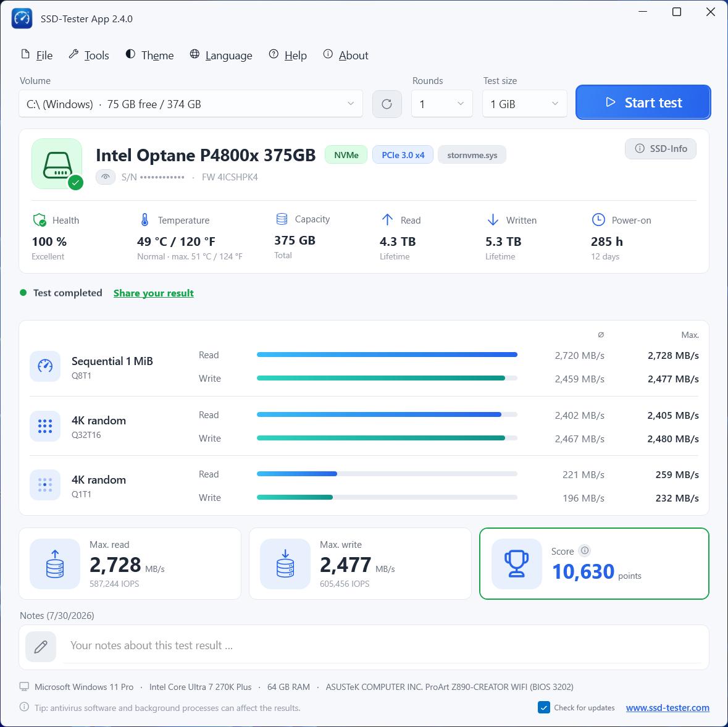728x727 pixels.
Task: Click the Max. read database icon
Action: pos(55,563)
